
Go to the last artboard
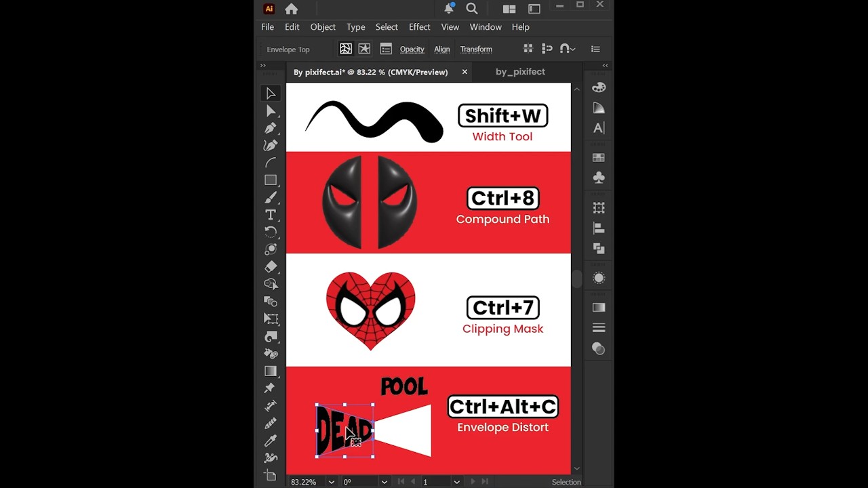click(485, 482)
